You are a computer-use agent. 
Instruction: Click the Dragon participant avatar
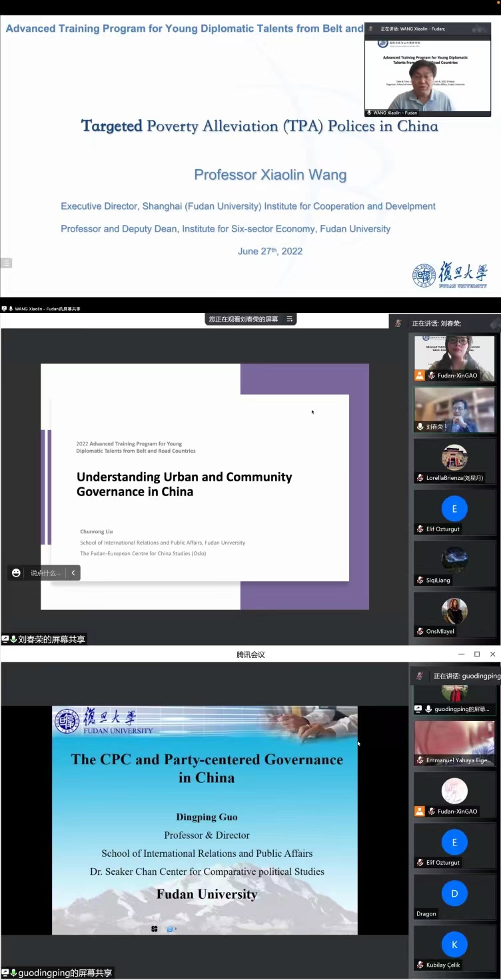454,893
